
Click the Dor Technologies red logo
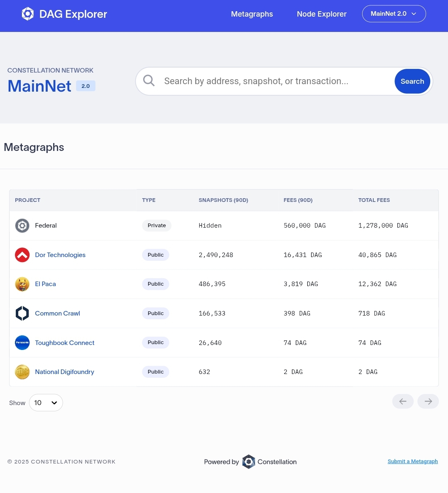(22, 255)
